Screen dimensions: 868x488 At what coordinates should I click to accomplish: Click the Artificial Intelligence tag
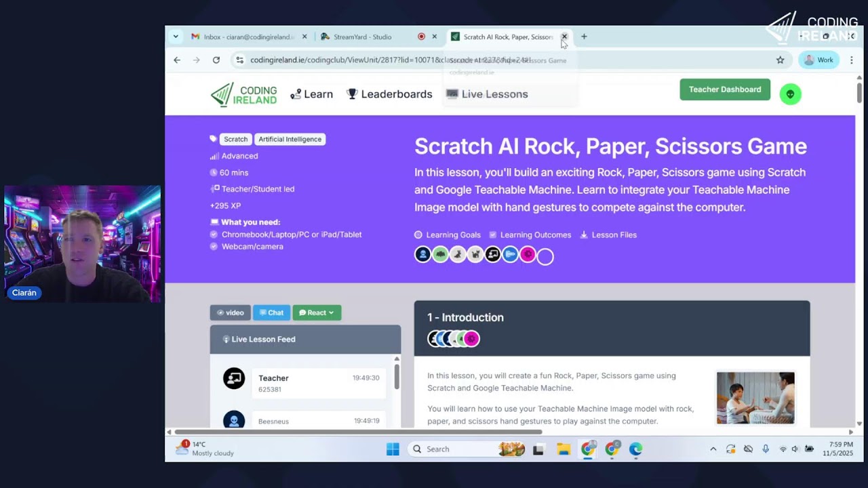point(290,139)
